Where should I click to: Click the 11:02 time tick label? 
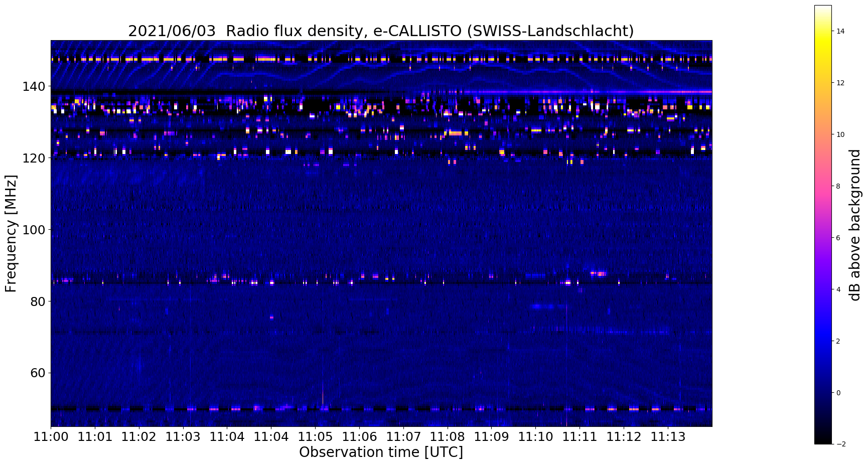[139, 437]
